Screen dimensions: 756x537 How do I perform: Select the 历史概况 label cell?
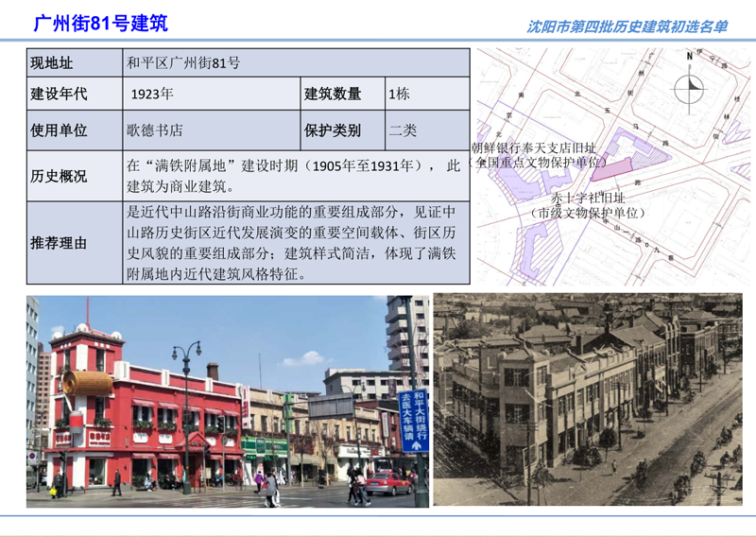click(74, 175)
